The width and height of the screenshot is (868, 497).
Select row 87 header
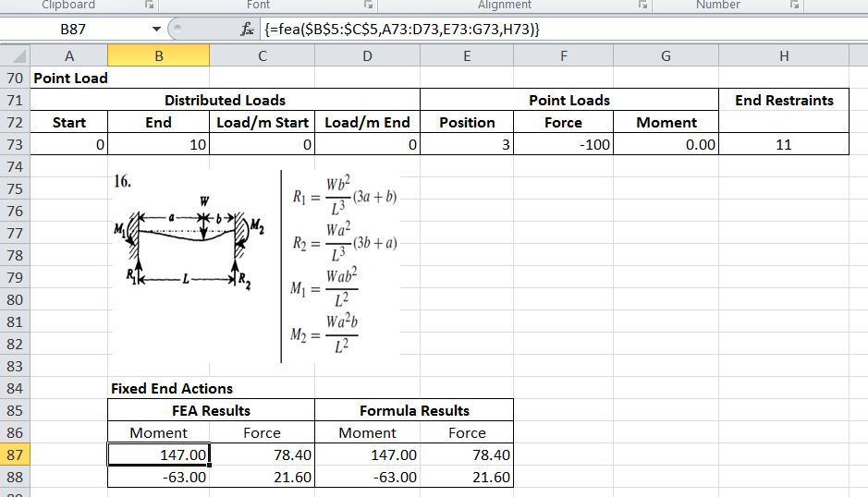(14, 455)
